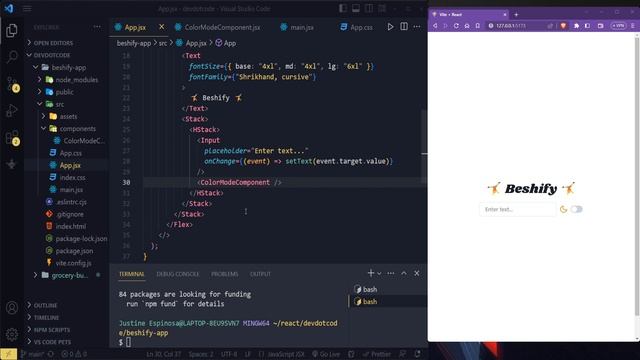Focus the Enter text input in Beshify
Screen dimensions: 640x360
(517, 209)
